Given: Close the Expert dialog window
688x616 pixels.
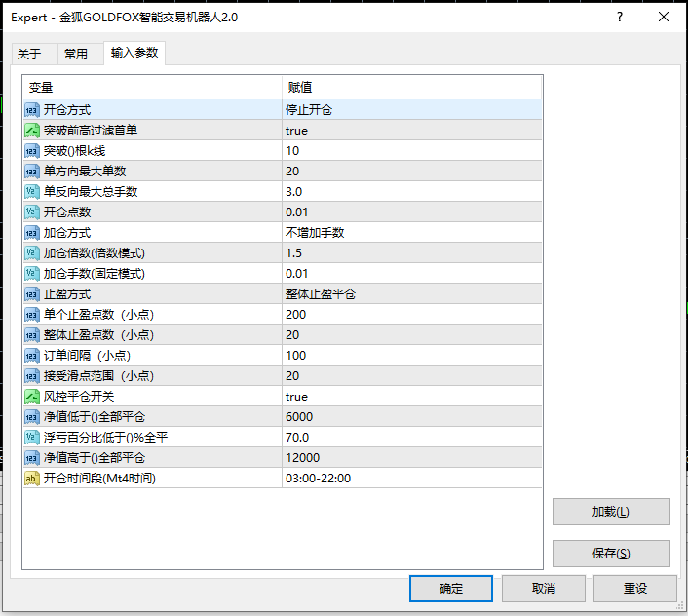Looking at the screenshot, I should click(x=664, y=18).
